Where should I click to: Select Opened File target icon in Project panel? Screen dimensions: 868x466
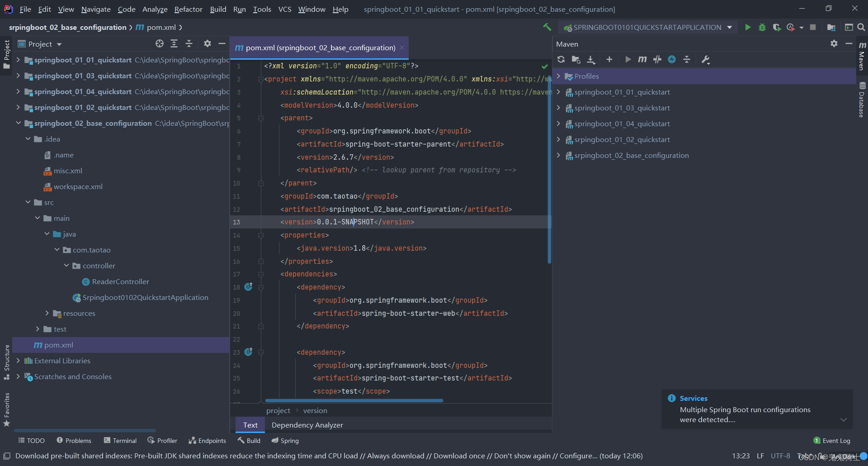click(160, 43)
